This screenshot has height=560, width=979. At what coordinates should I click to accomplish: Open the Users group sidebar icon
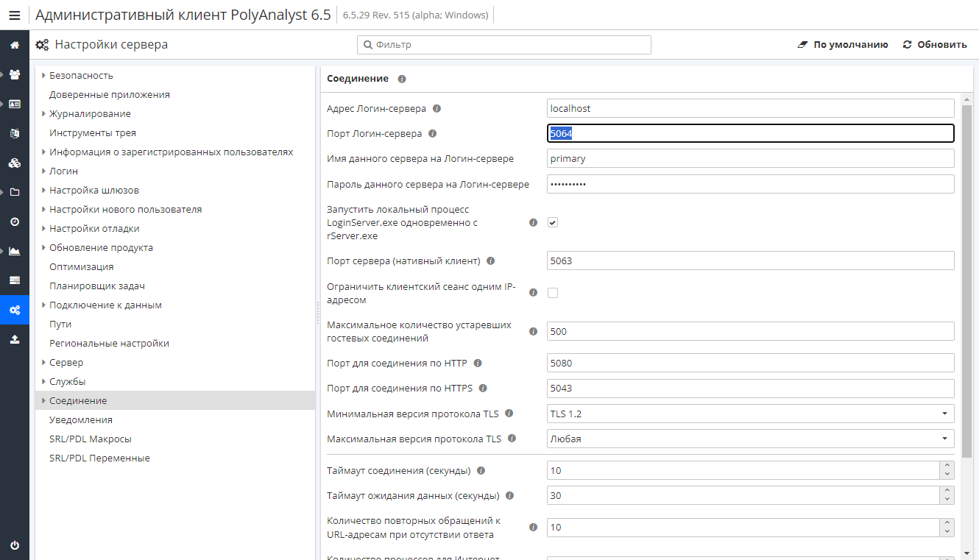point(15,74)
